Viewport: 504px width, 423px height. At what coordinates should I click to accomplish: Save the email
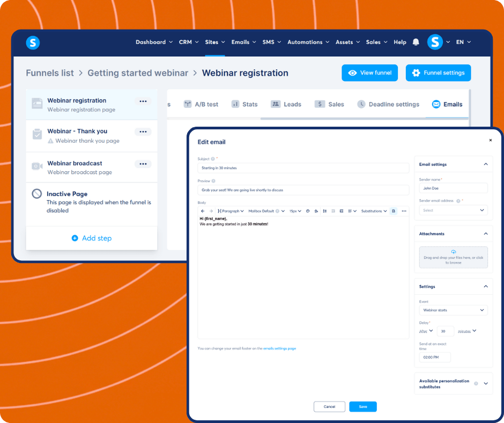point(363,406)
